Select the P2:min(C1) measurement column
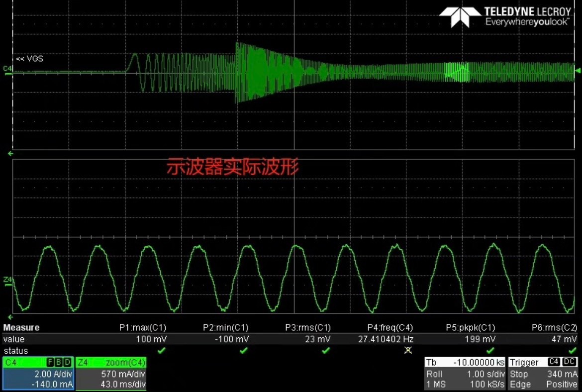The height and width of the screenshot is (392, 582). point(226,327)
